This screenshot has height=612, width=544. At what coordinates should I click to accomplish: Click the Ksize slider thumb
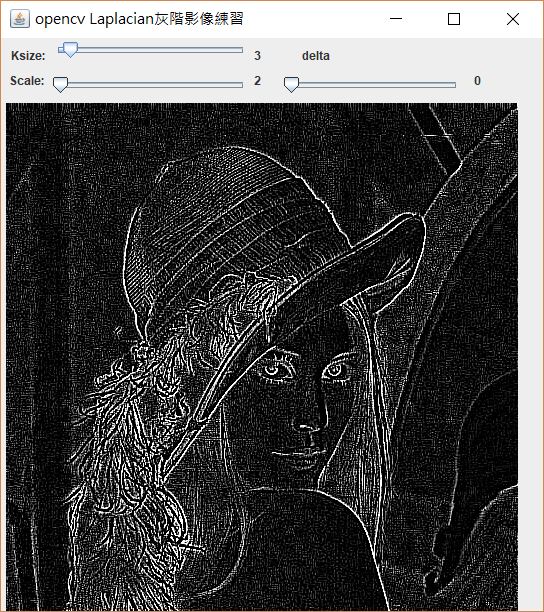point(70,50)
